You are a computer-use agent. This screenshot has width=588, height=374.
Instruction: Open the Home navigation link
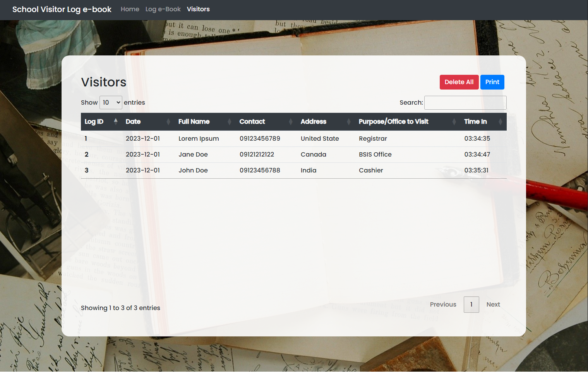pyautogui.click(x=130, y=9)
